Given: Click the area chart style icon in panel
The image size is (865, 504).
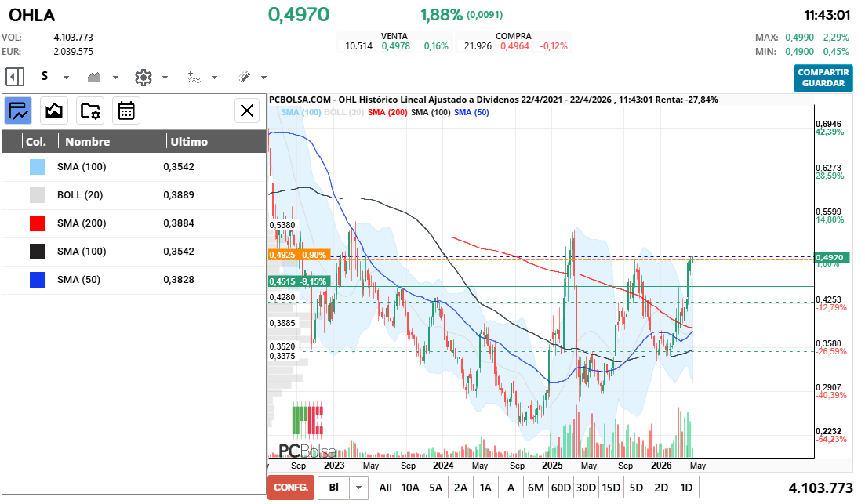Looking at the screenshot, I should pos(53,111).
